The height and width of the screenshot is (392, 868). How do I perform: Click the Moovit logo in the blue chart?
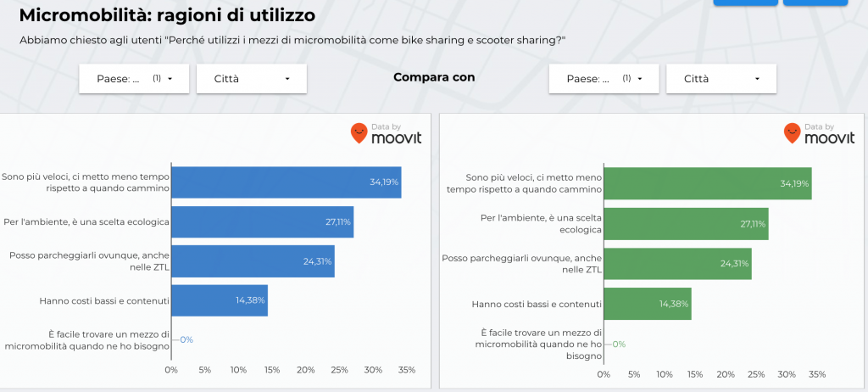pos(386,134)
